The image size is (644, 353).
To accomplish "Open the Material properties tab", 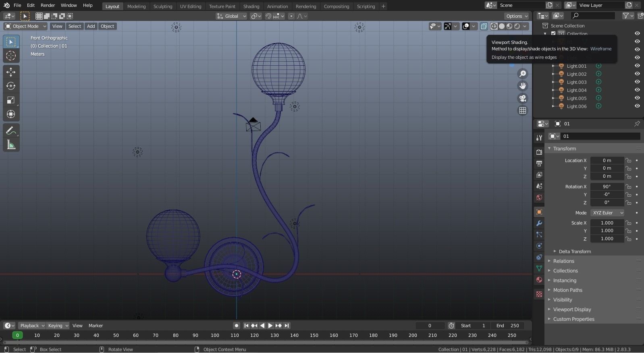I will click(x=539, y=280).
